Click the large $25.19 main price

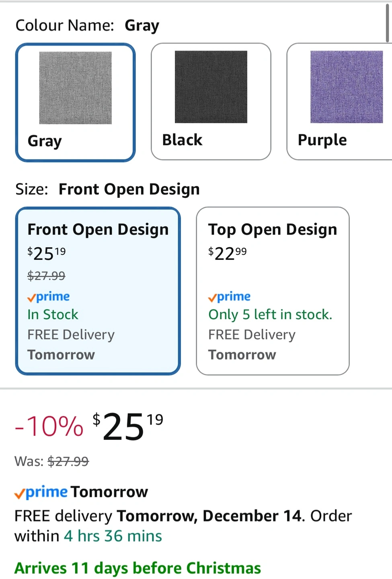tap(128, 426)
